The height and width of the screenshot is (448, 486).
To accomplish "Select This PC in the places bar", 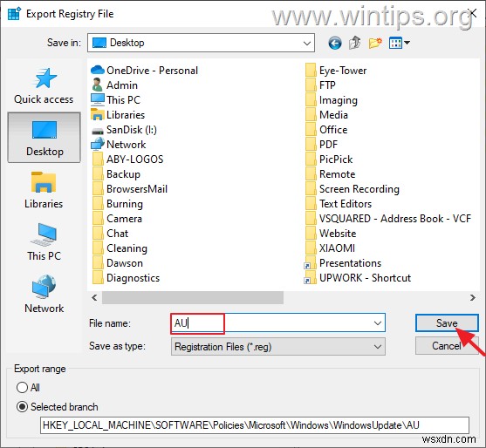I will point(44,242).
